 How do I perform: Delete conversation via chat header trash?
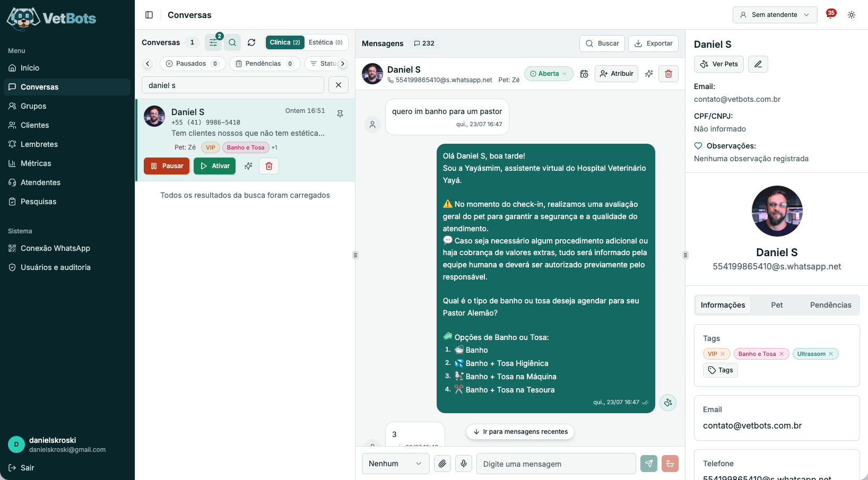click(x=669, y=74)
